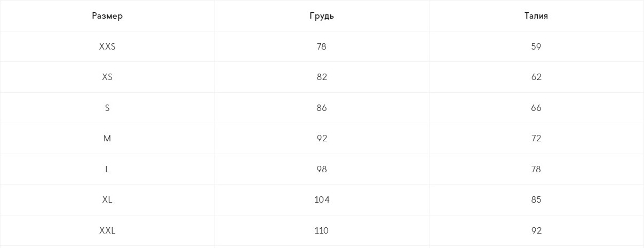Select the XS size cell
The width and height of the screenshot is (644, 248).
pyautogui.click(x=107, y=77)
